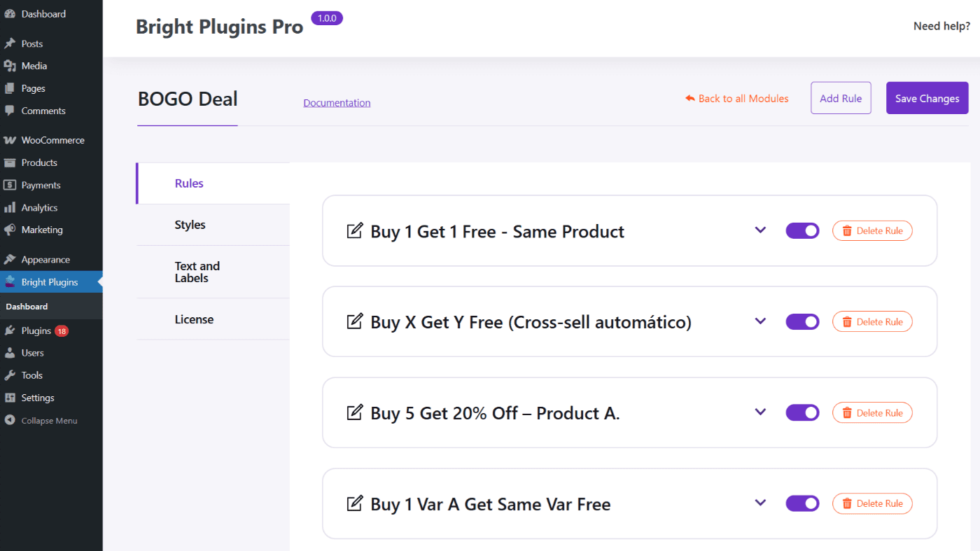Open WooCommerce from the admin sidebar
Viewport: 980px width, 551px height.
click(52, 140)
